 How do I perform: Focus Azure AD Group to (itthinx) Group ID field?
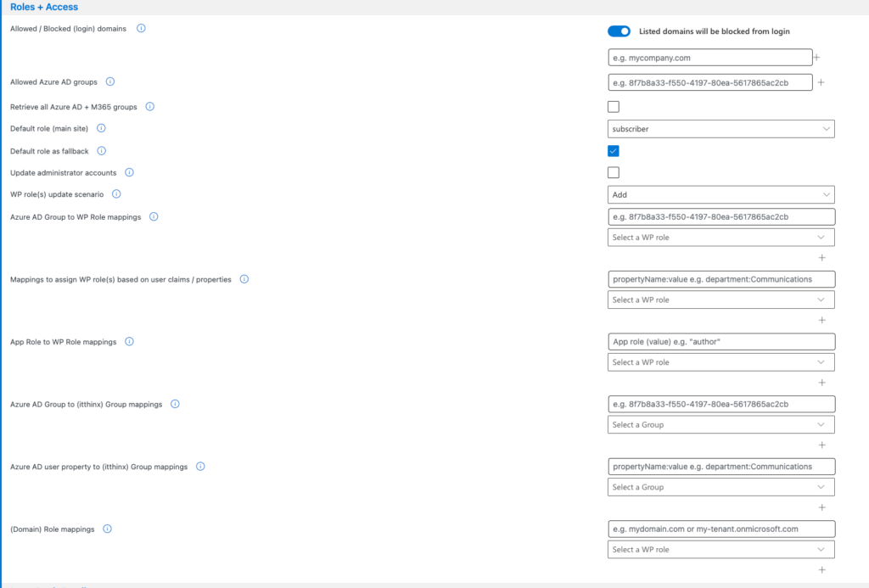[721, 404]
